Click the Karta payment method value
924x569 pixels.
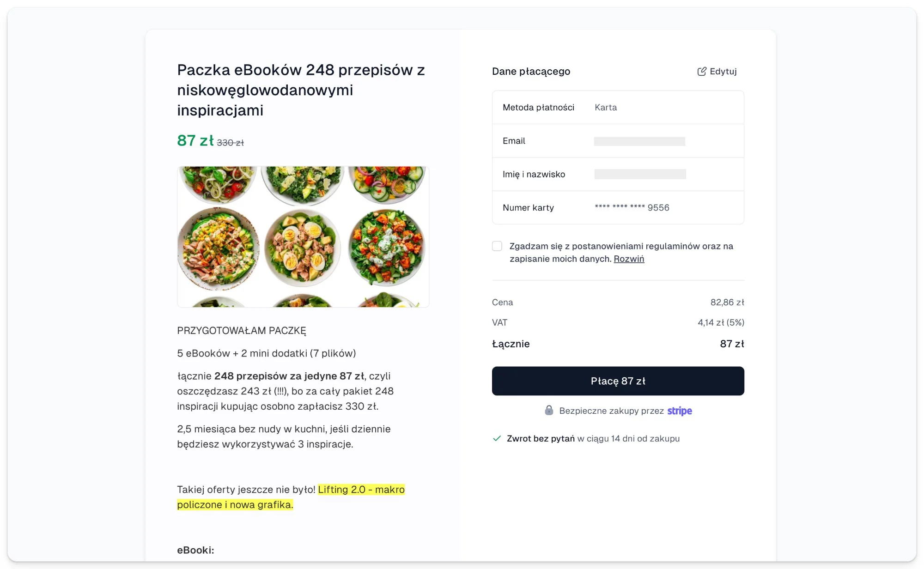(x=606, y=107)
